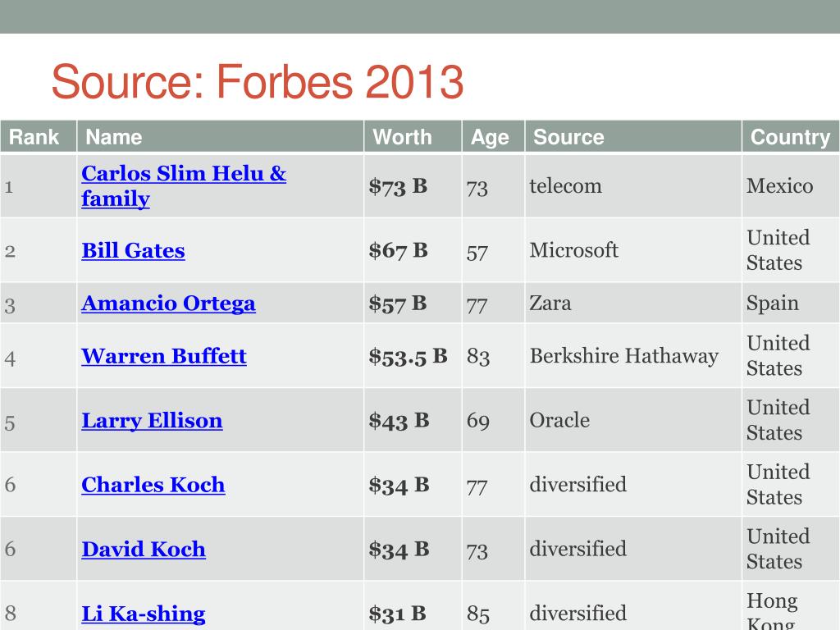Click the Age column header
The image size is (840, 630).
493,137
